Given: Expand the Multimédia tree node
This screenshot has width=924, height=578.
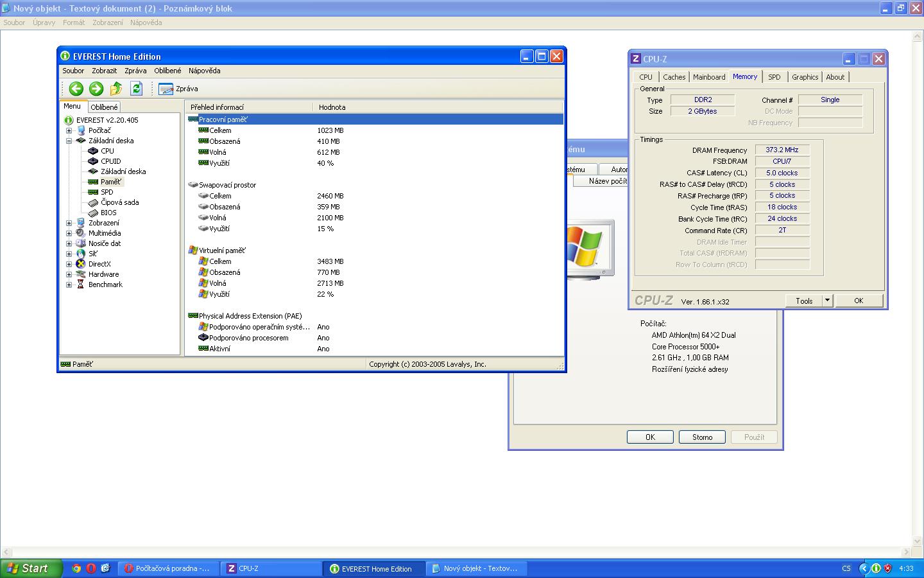Looking at the screenshot, I should tap(69, 233).
